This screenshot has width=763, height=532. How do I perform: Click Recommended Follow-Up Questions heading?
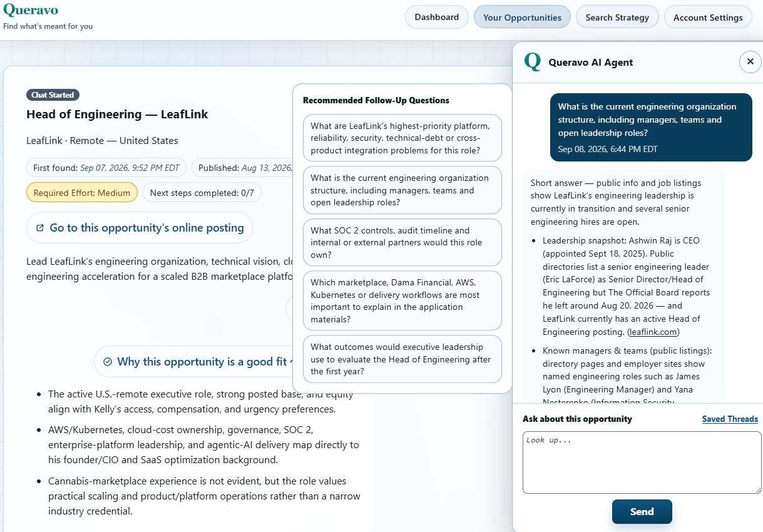pos(376,100)
